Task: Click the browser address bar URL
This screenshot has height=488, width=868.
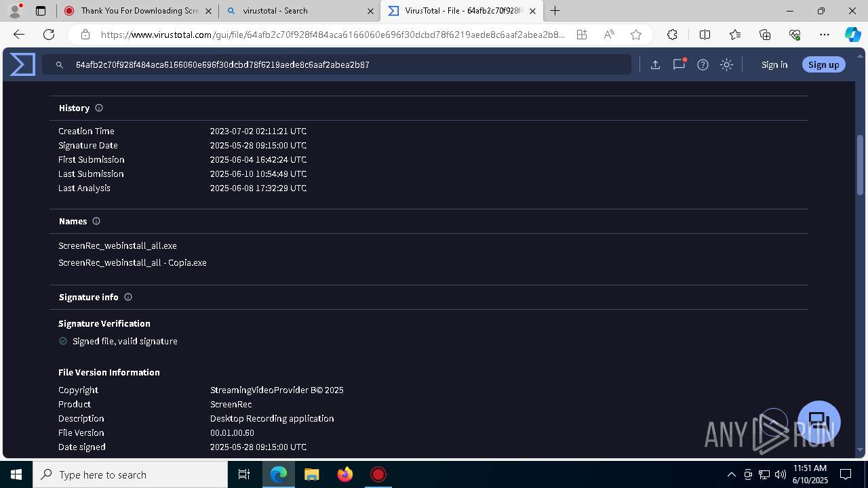Action: (x=332, y=35)
